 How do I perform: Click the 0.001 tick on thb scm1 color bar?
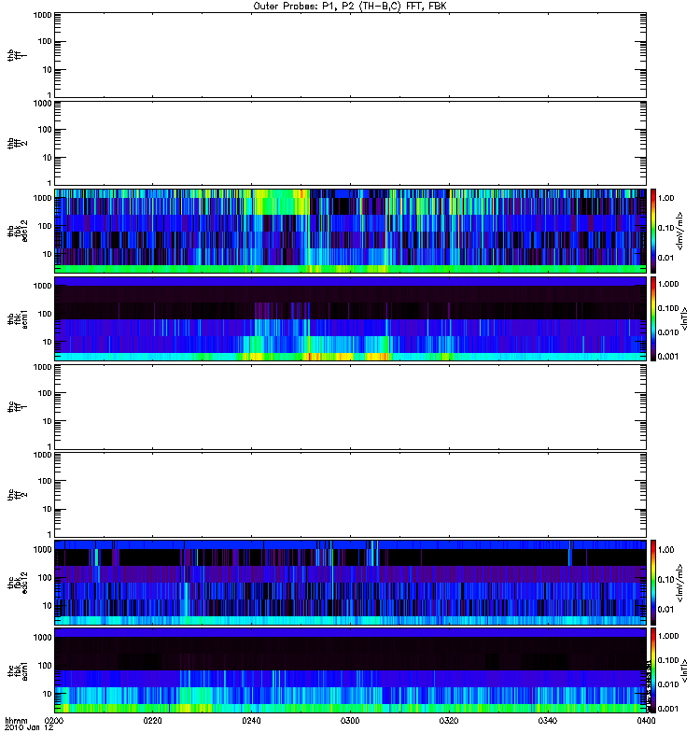668,357
